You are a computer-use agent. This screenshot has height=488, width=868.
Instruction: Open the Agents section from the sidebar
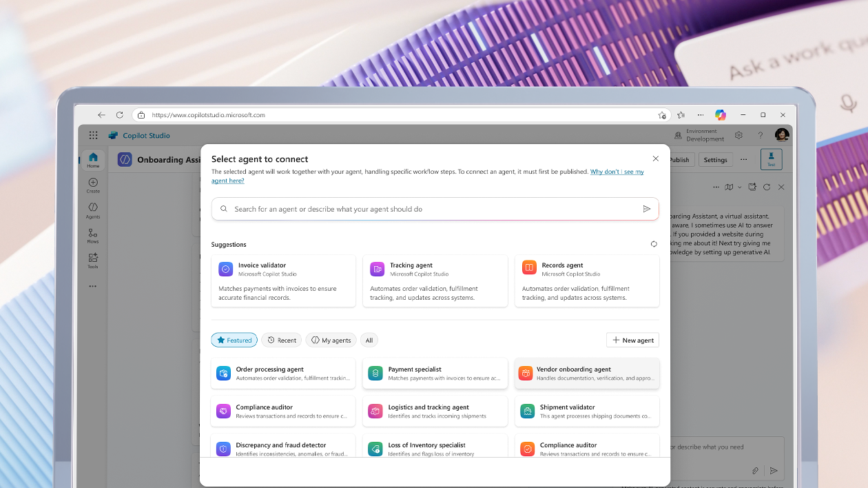pyautogui.click(x=93, y=209)
